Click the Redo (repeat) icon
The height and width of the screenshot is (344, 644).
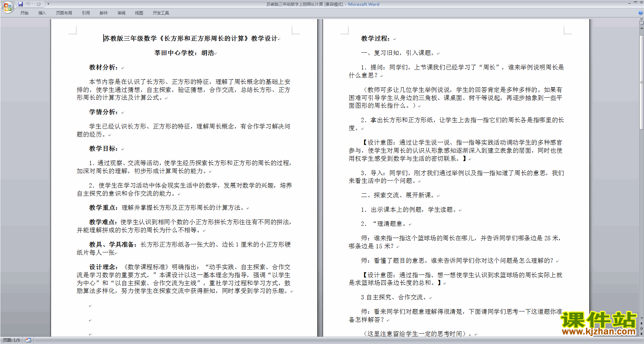click(39, 4)
